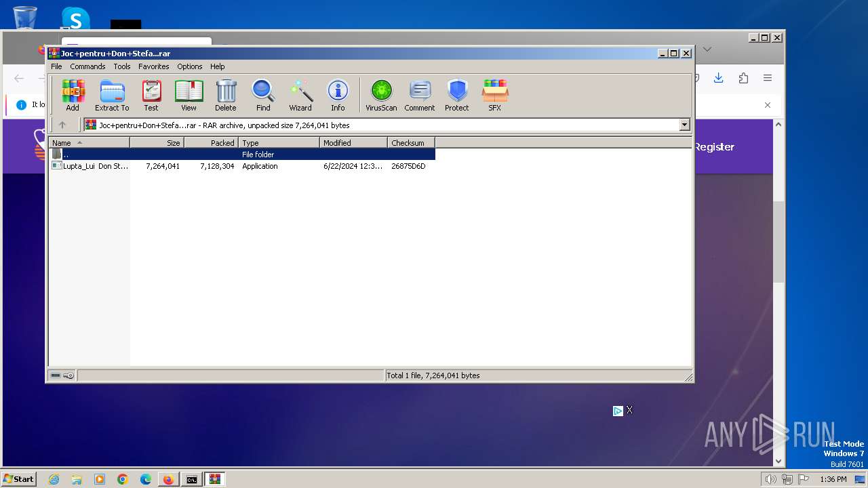Image resolution: width=868 pixels, height=488 pixels.
Task: Click the Test archive icon
Action: coord(151,95)
